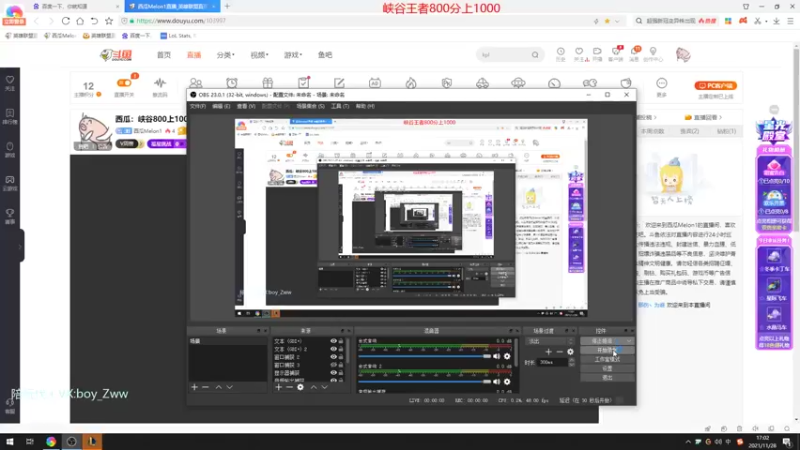This screenshot has height=450, width=800.
Task: Toggle the eye icon for the first text (GDI+) source
Action: point(333,341)
